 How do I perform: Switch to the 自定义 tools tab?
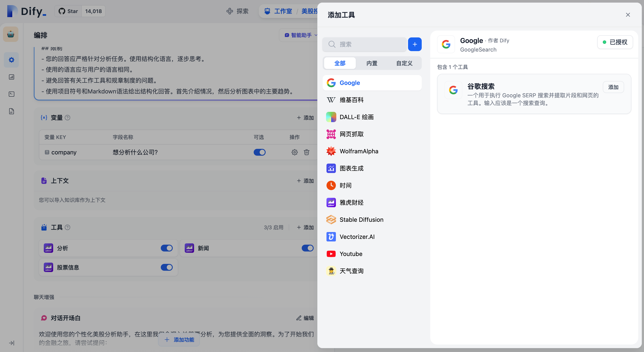point(404,63)
